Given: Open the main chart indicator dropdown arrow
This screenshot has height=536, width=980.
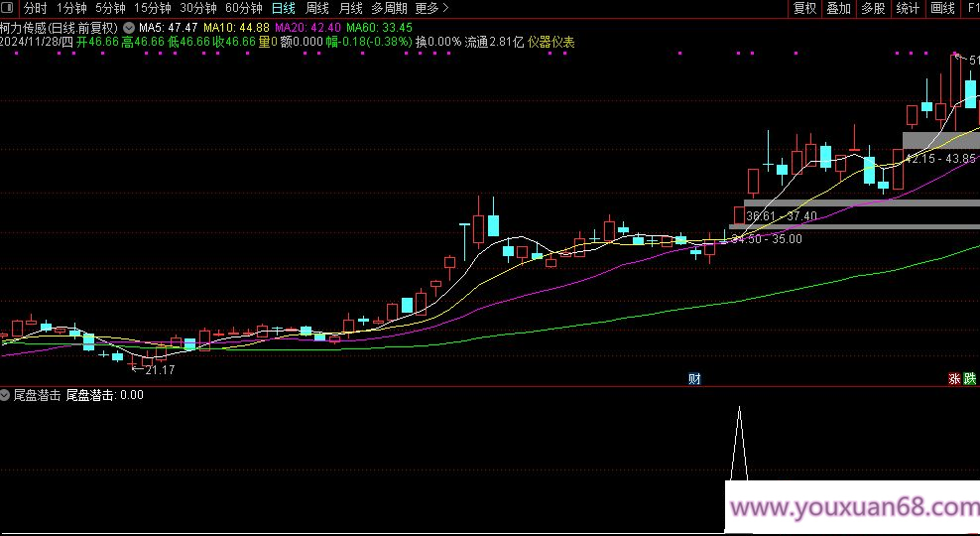Looking at the screenshot, I should (x=129, y=28).
